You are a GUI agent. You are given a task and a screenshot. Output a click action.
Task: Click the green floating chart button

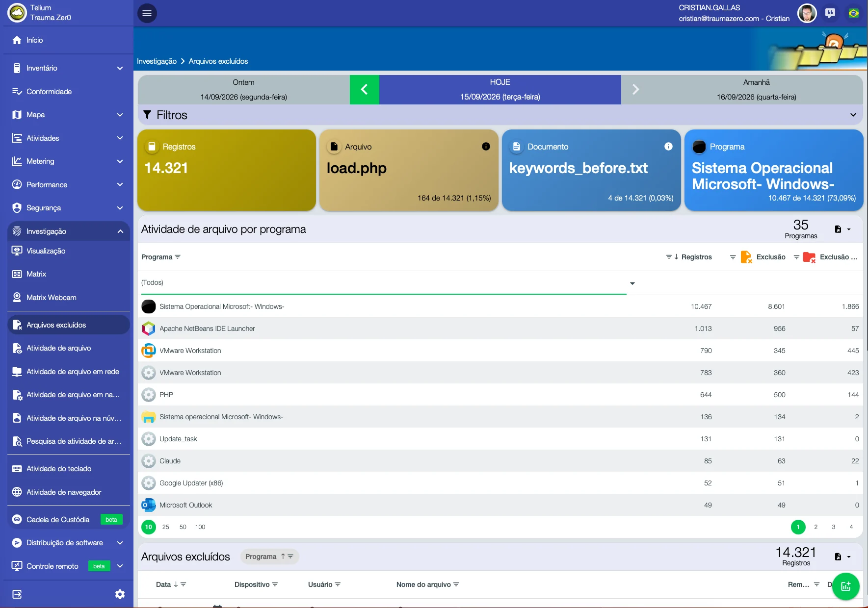point(846,586)
